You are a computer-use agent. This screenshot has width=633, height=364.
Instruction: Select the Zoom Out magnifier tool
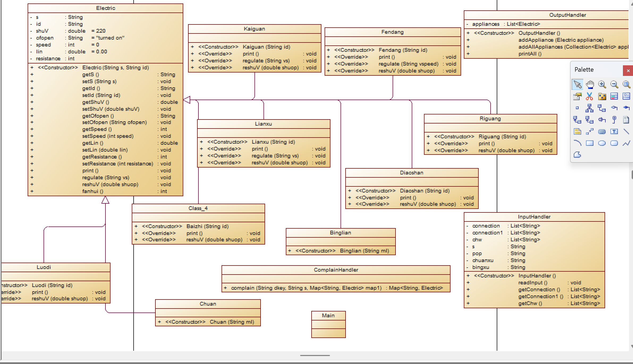click(x=614, y=84)
